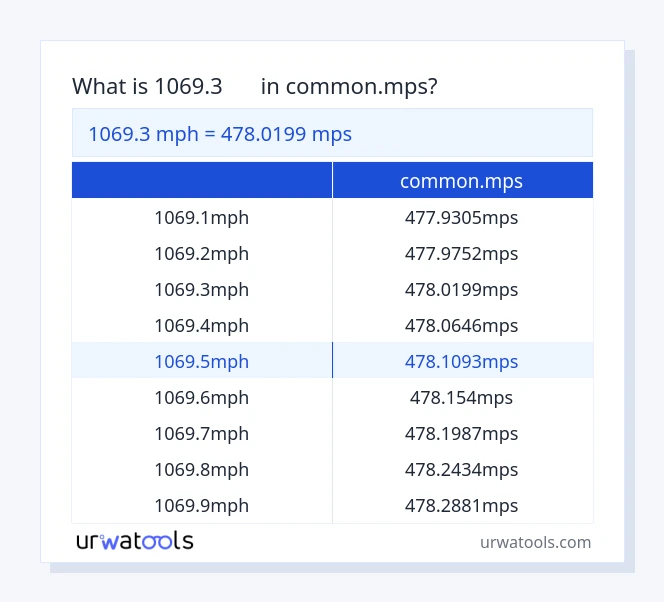Screen dimensions: 664x602
Task: Click the 477.9752mps value
Action: (x=461, y=253)
